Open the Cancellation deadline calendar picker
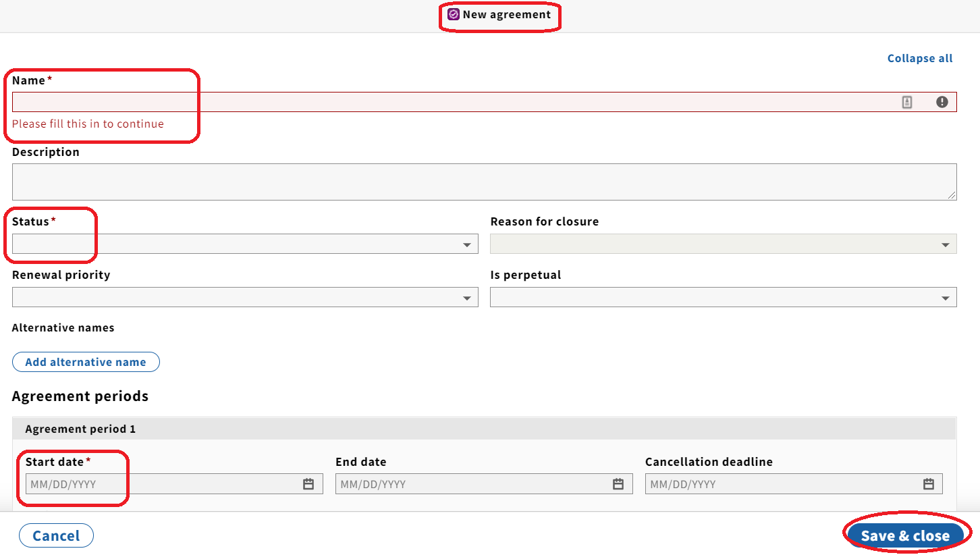Screen dimensions: 980x557 point(929,484)
